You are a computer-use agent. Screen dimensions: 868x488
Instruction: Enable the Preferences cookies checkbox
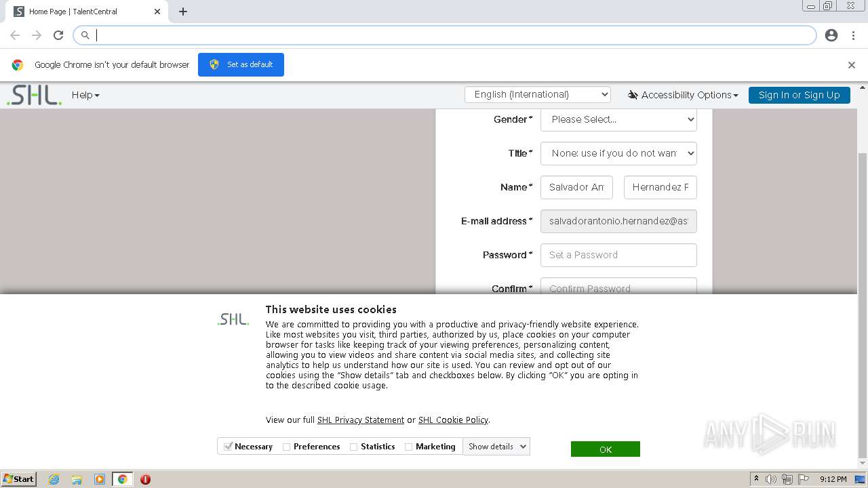[x=286, y=447]
